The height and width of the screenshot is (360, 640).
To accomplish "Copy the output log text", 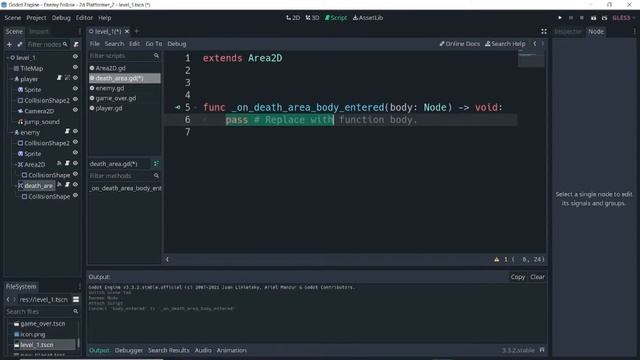I will [x=518, y=277].
